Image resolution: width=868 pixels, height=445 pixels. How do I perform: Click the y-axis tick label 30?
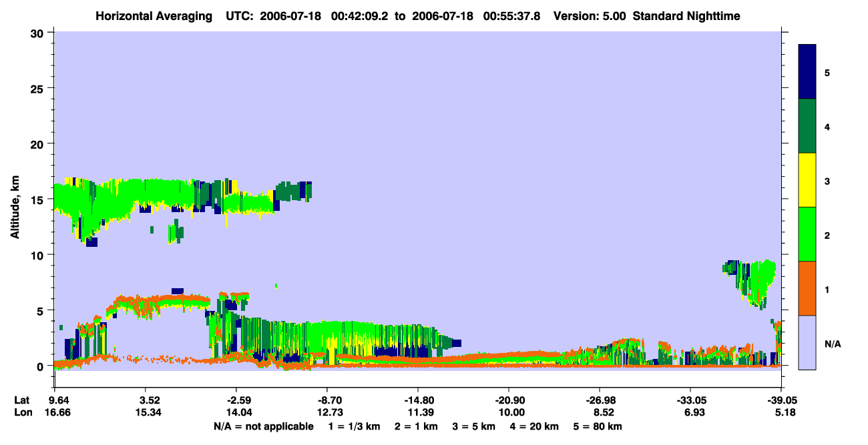[39, 33]
